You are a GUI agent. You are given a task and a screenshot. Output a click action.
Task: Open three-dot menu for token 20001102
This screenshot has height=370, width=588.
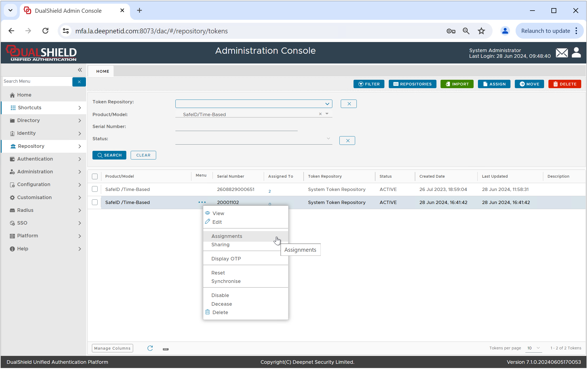[202, 202]
